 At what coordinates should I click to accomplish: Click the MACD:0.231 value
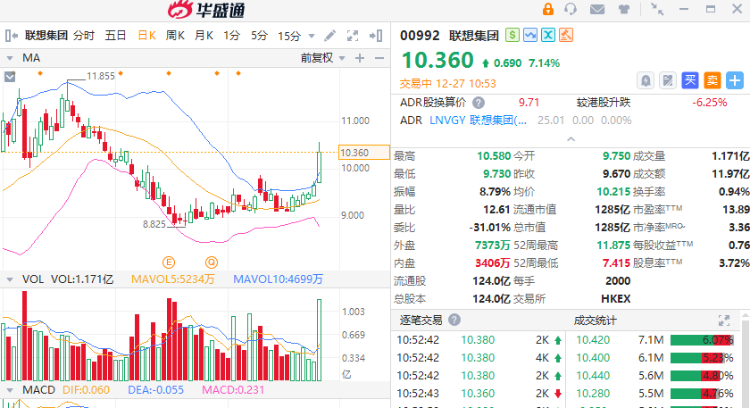pyautogui.click(x=233, y=390)
